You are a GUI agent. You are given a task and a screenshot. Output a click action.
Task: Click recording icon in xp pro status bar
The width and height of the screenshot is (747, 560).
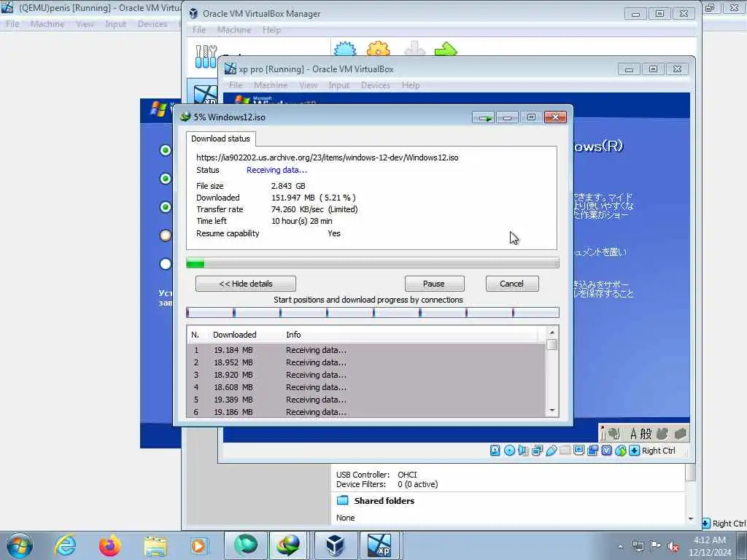point(592,450)
